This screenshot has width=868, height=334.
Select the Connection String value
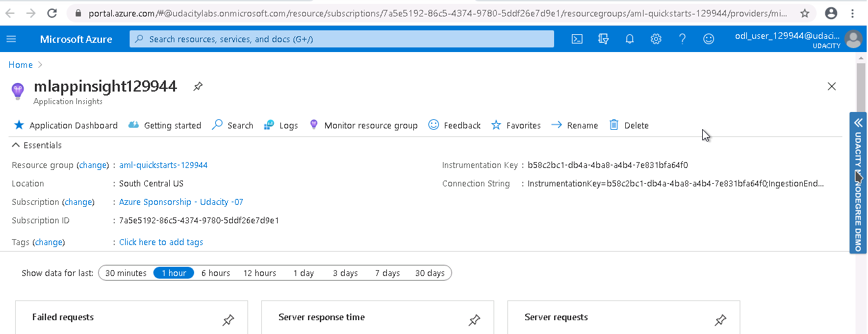(676, 184)
